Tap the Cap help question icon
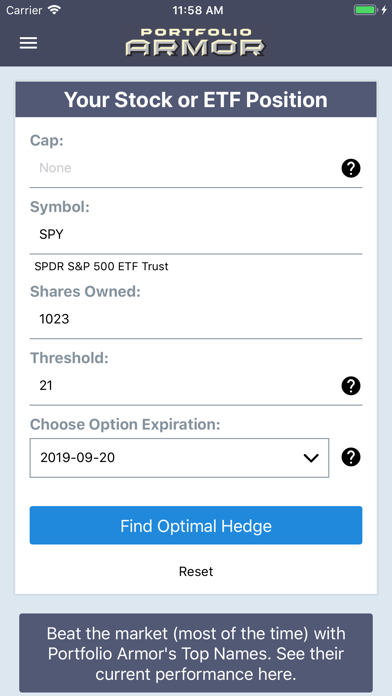The image size is (392, 696). pyautogui.click(x=351, y=168)
